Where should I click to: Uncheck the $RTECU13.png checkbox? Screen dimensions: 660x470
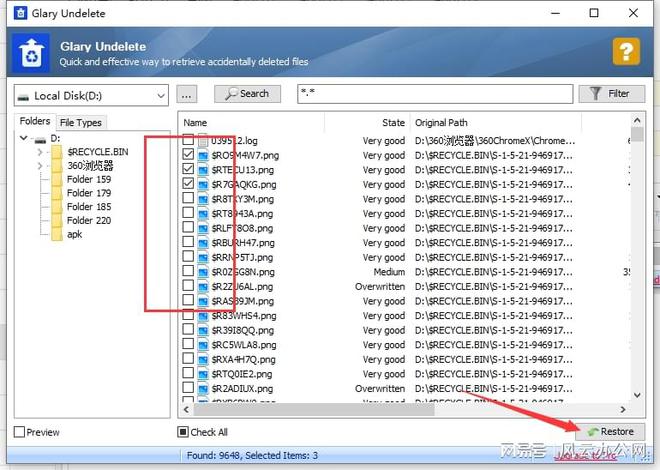click(188, 169)
